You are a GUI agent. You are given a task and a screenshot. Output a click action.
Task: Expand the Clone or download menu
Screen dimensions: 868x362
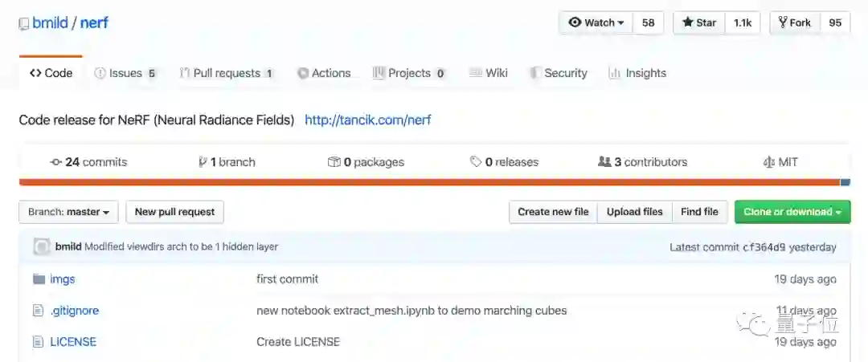click(x=792, y=212)
